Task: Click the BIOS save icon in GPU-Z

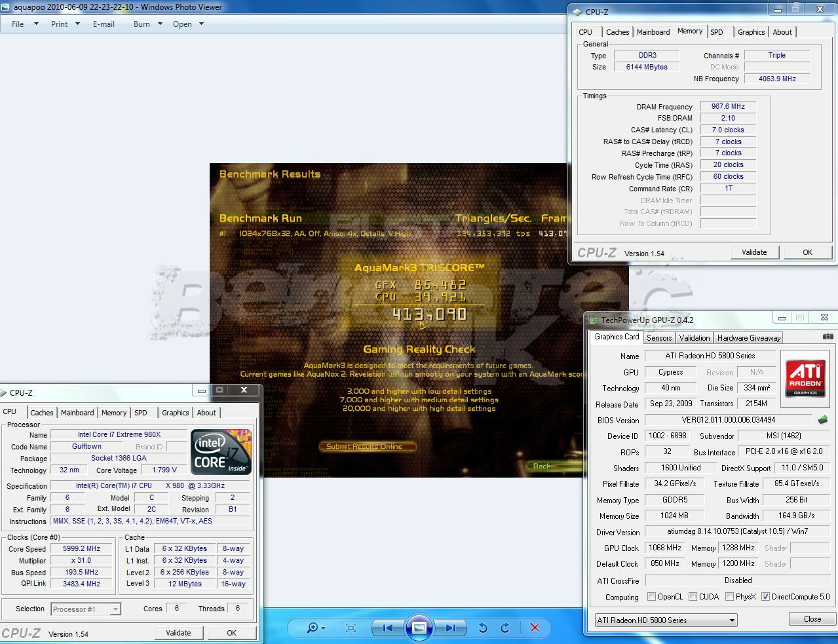Action: point(823,419)
